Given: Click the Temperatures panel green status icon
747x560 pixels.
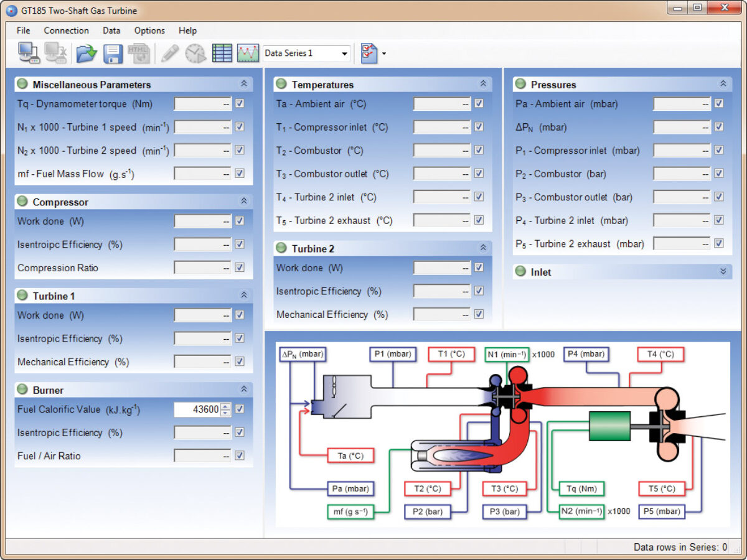Looking at the screenshot, I should [x=281, y=84].
